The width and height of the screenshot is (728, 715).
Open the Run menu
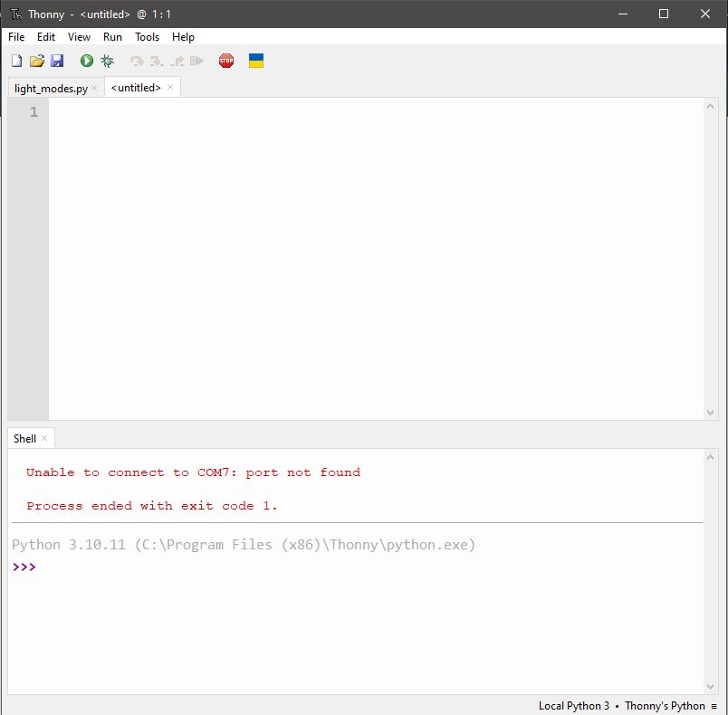112,37
